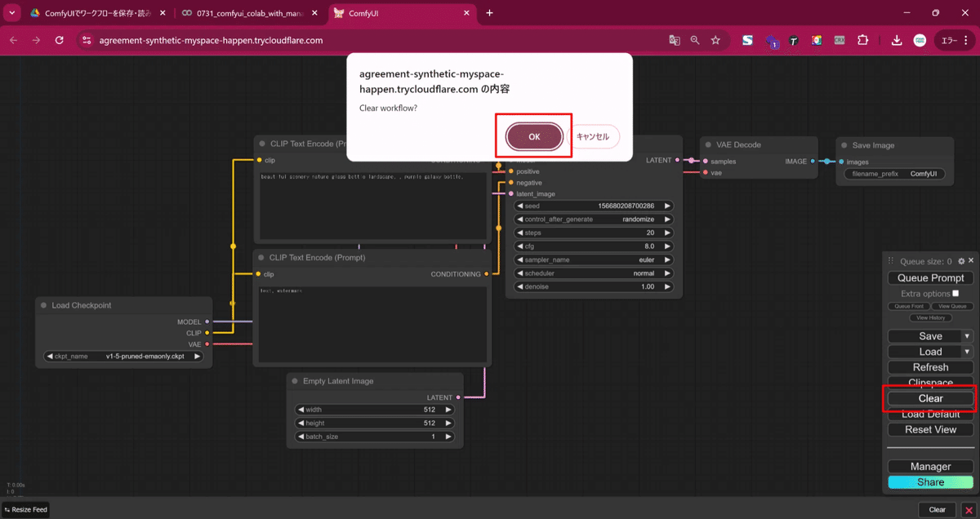
Task: Open sampler_name combo box
Action: [594, 259]
